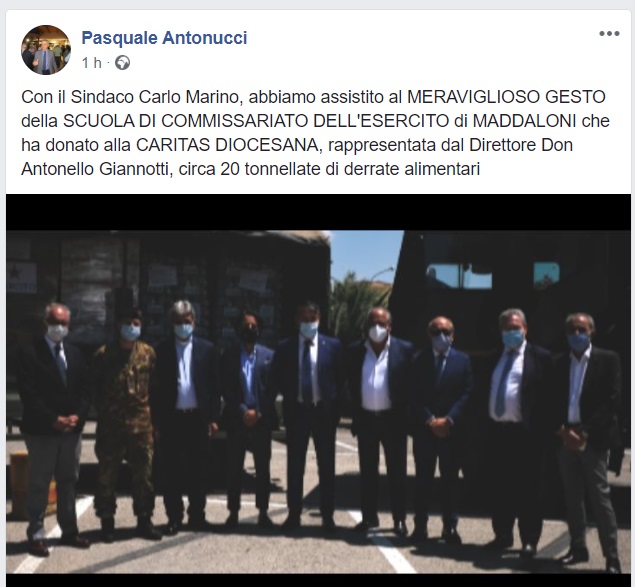This screenshot has width=635, height=587.
Task: Click the star emblem on the military truck
Action: [15, 273]
